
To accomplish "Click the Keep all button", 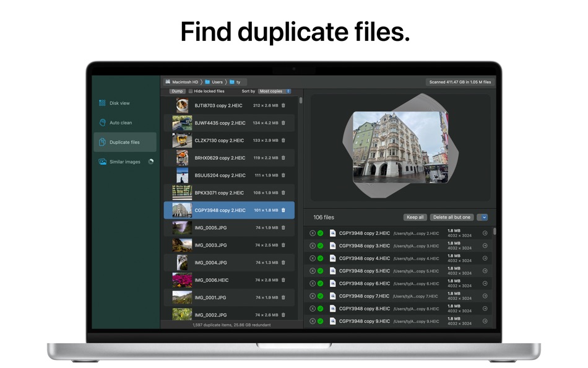I will click(414, 217).
